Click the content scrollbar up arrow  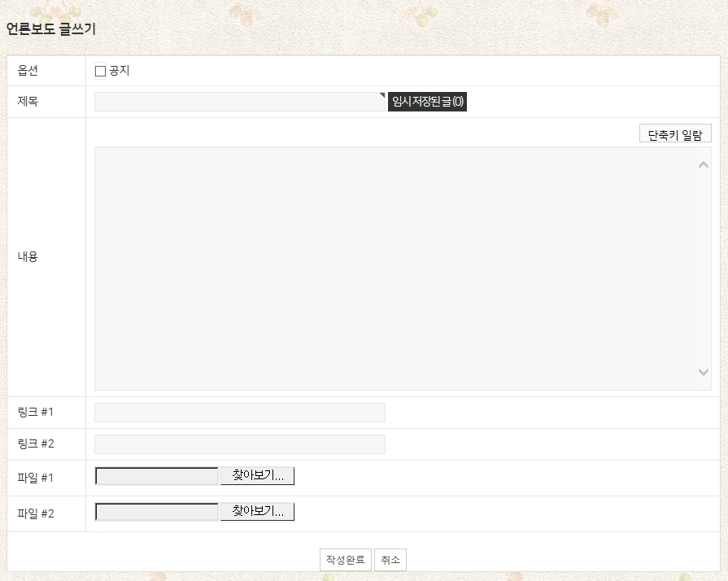[704, 164]
